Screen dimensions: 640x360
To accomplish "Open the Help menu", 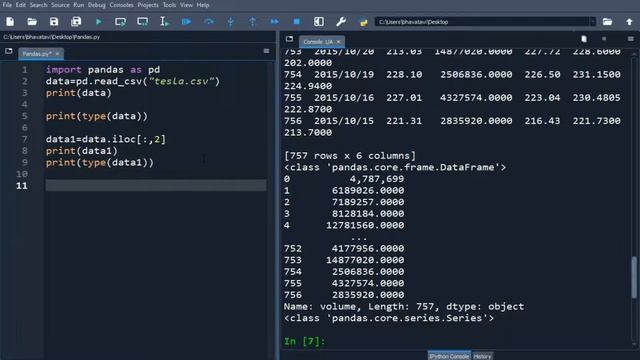I will pyautogui.click(x=203, y=5).
